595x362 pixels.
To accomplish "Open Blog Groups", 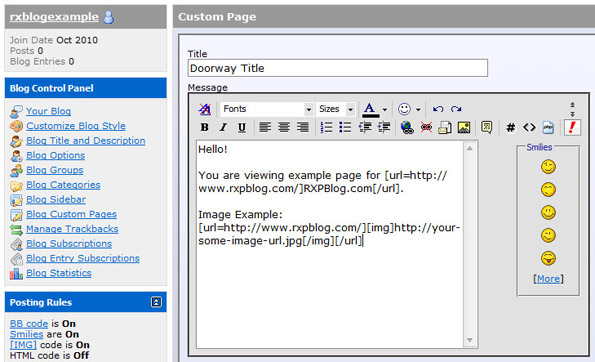I will pos(55,170).
